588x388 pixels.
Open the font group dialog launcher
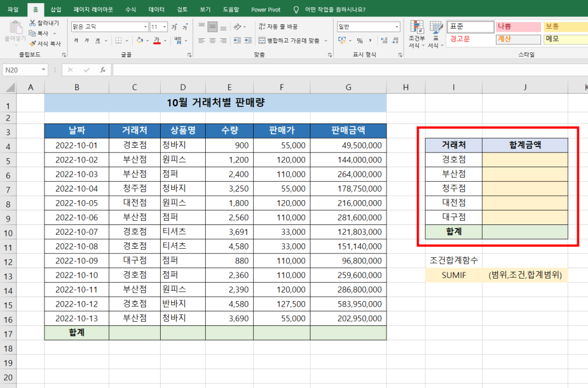pos(189,55)
